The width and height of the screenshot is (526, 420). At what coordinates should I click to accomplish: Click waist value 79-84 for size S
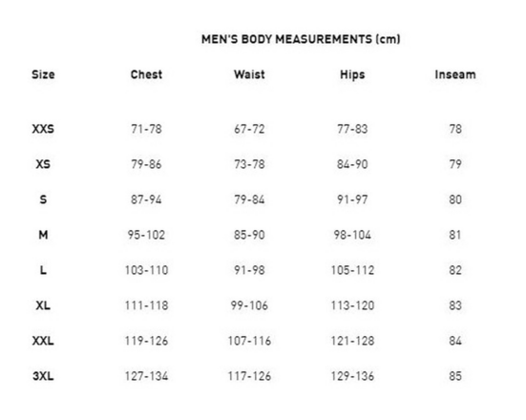pyautogui.click(x=249, y=199)
